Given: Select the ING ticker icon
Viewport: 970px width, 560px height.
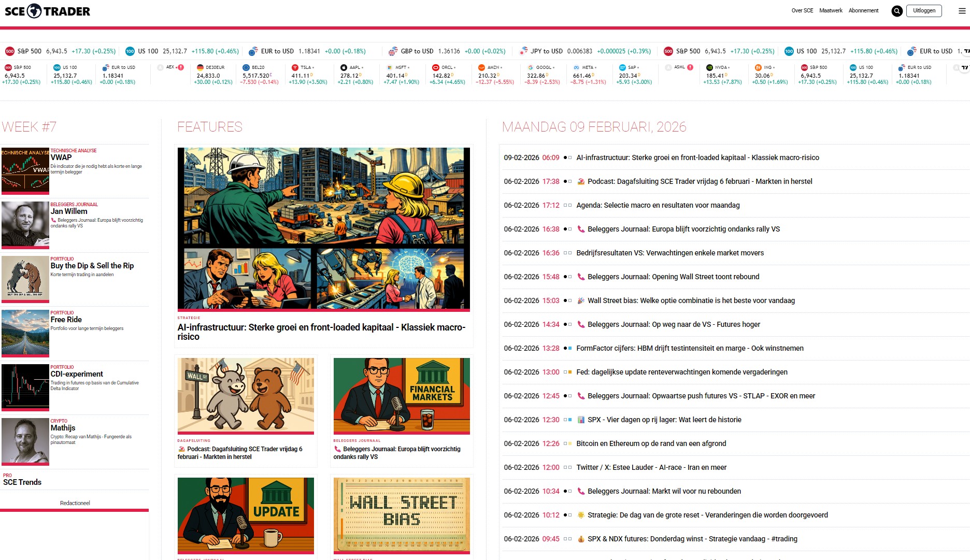Looking at the screenshot, I should point(758,67).
